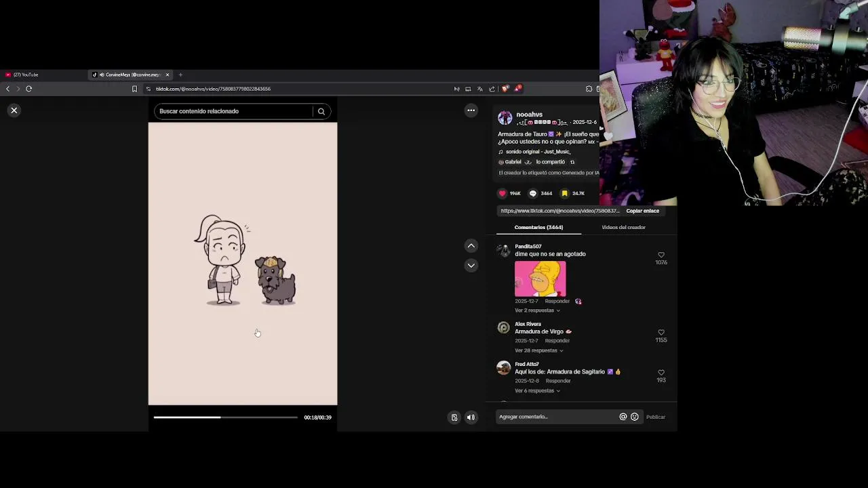Reply to Alex Rivera's comment
Image resolution: width=868 pixels, height=488 pixels.
coord(557,341)
